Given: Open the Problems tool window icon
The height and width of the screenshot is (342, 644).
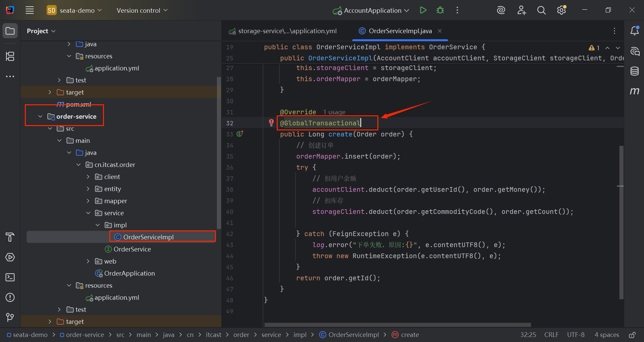Looking at the screenshot, I should coord(10,297).
